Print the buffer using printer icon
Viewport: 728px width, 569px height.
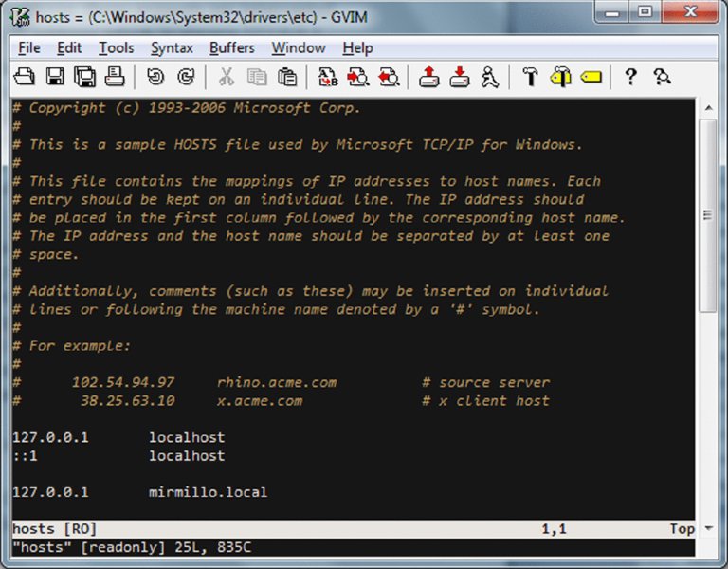pos(114,77)
